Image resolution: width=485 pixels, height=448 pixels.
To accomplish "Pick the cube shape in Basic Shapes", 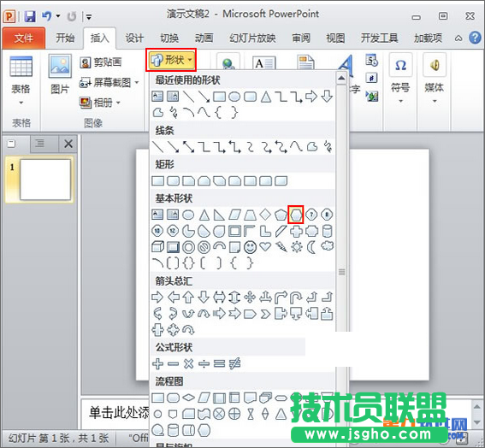I will [x=157, y=247].
